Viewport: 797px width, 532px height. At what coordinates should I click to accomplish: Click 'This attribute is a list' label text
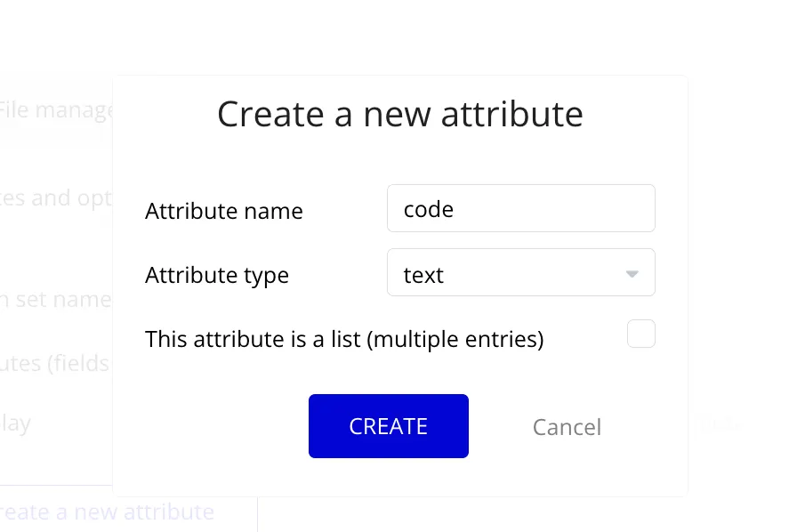[x=344, y=339]
